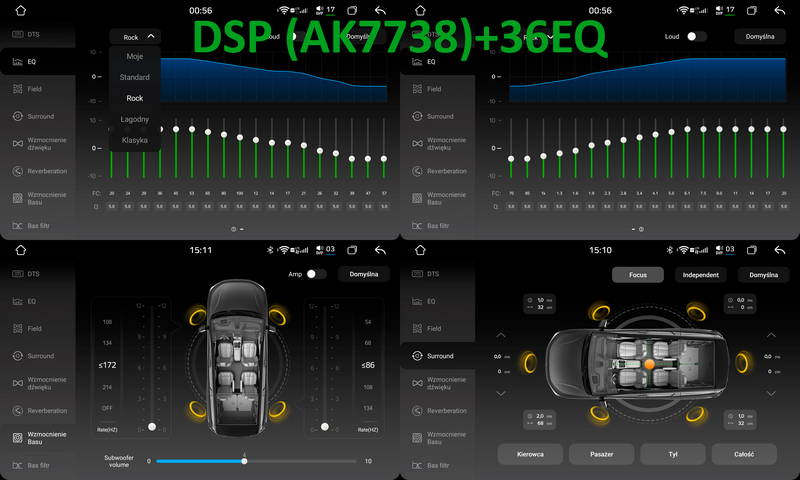The image size is (800, 480).
Task: Select 108 in the left Rate(HZ) picker
Action: [x=107, y=322]
